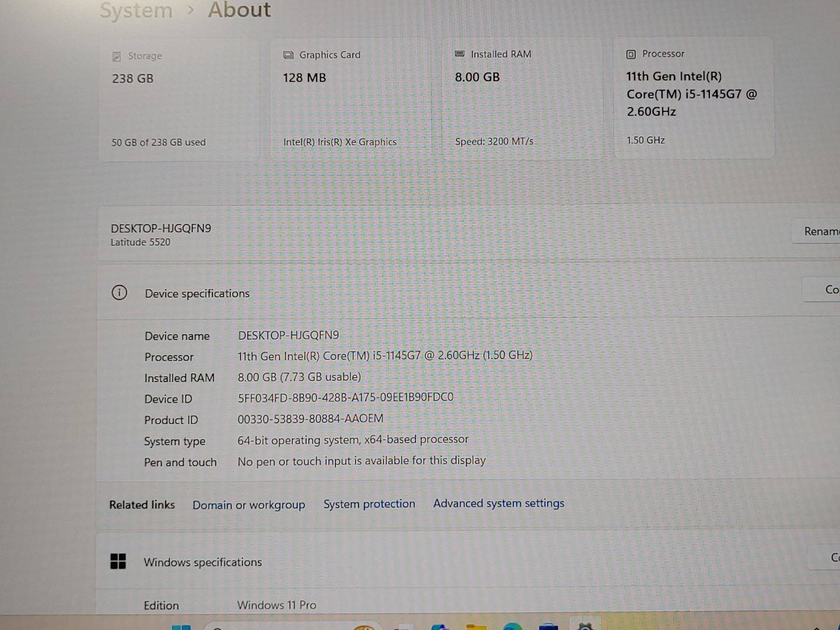
Task: Click the Rename this PC button
Action: [x=821, y=231]
